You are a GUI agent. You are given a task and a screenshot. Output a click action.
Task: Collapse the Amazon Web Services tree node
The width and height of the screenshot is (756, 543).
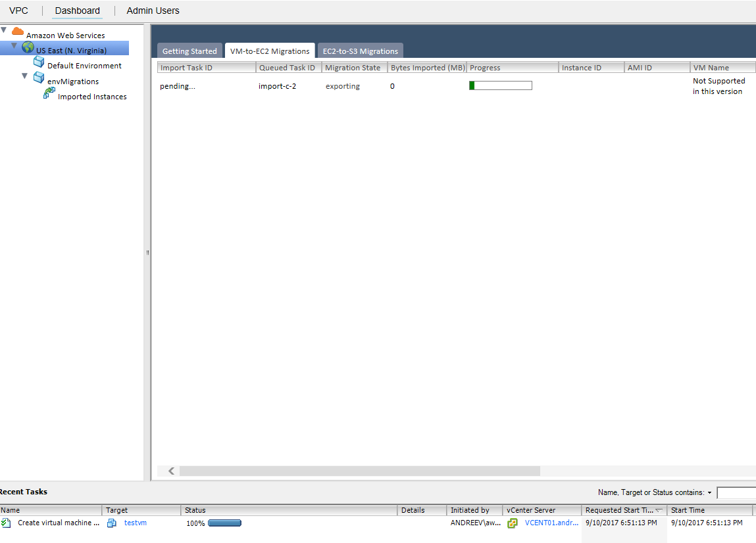click(x=4, y=30)
